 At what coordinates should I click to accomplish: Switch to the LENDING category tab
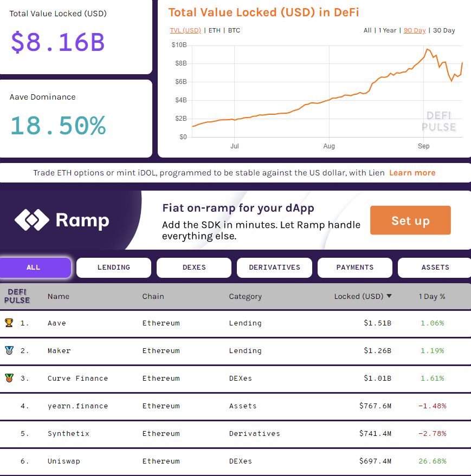[113, 267]
